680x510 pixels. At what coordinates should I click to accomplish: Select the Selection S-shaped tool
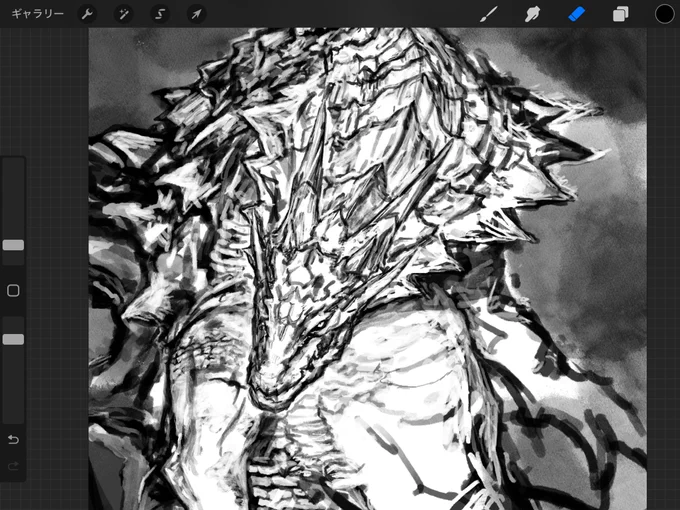pyautogui.click(x=160, y=14)
